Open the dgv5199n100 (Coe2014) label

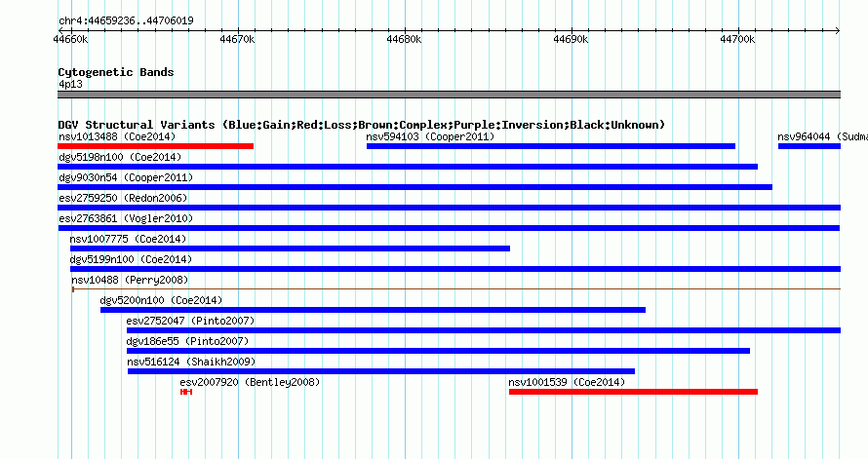(x=132, y=259)
